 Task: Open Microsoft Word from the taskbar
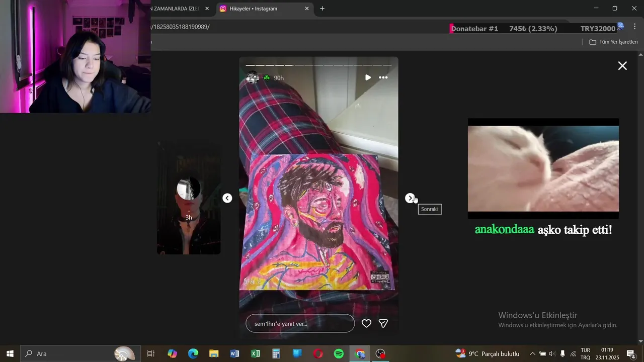coord(234,353)
